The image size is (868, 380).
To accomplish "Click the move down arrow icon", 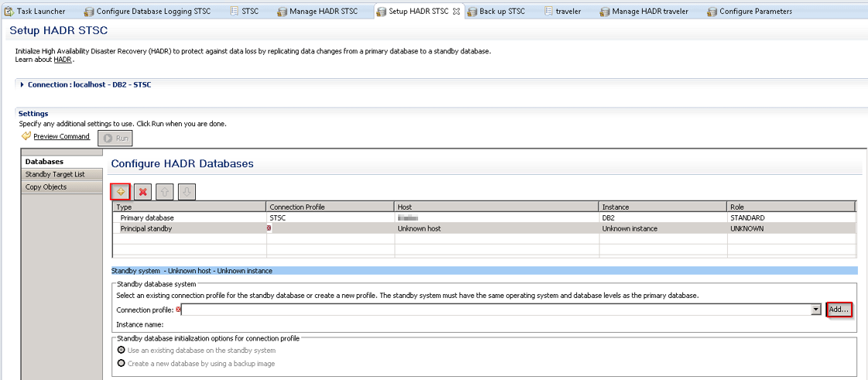I will coord(187,191).
